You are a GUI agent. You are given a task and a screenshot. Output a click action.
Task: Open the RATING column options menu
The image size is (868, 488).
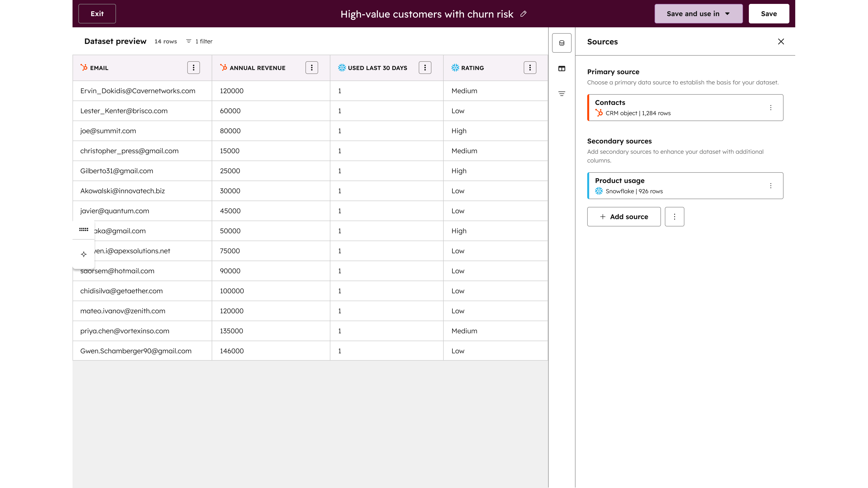[x=530, y=67]
